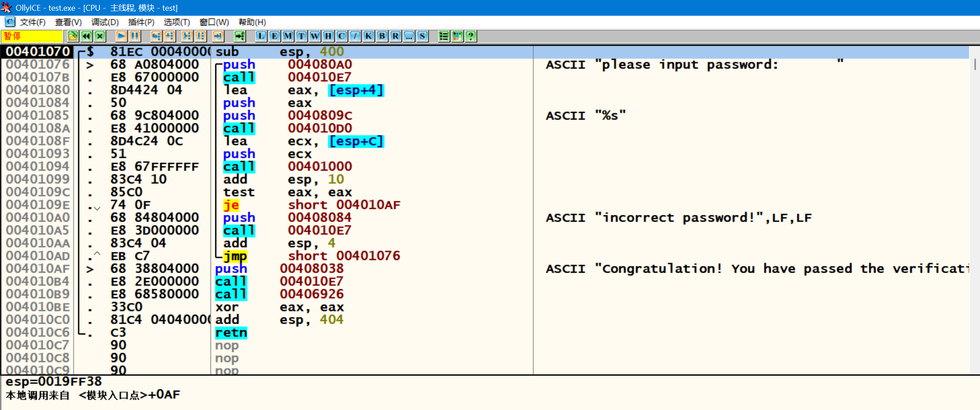Click the Go to address icon

pyautogui.click(x=240, y=36)
